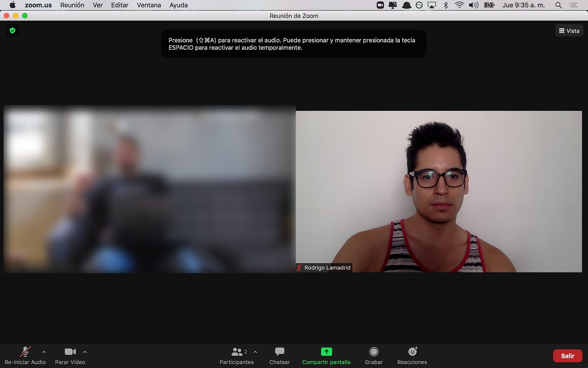Stop camera using Parar Video

[70, 356]
